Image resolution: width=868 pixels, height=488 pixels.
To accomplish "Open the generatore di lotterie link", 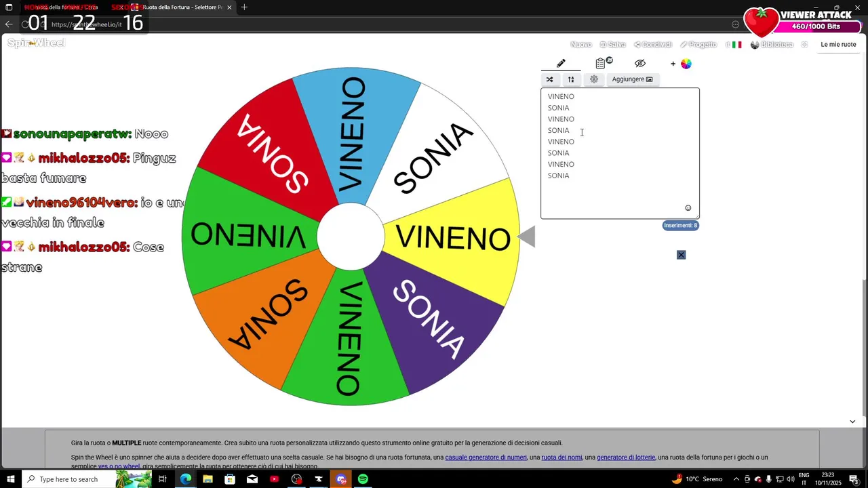I will [x=626, y=457].
